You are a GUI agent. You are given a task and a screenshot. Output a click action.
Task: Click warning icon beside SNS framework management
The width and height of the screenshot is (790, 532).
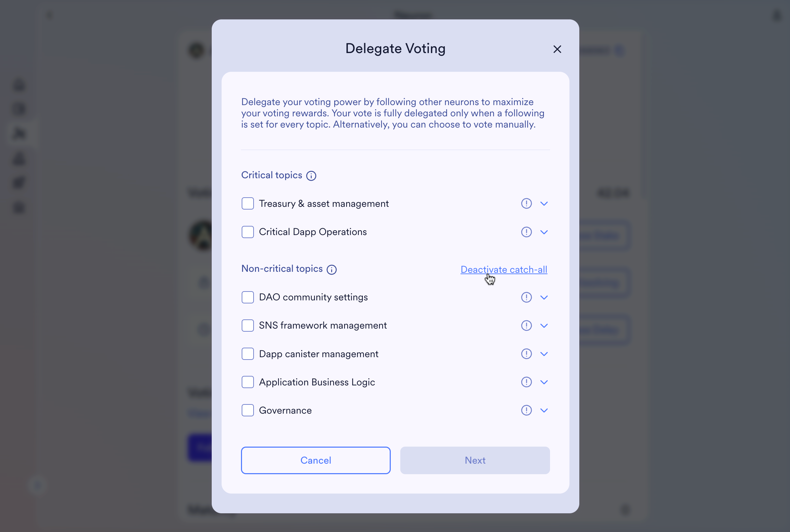tap(526, 326)
